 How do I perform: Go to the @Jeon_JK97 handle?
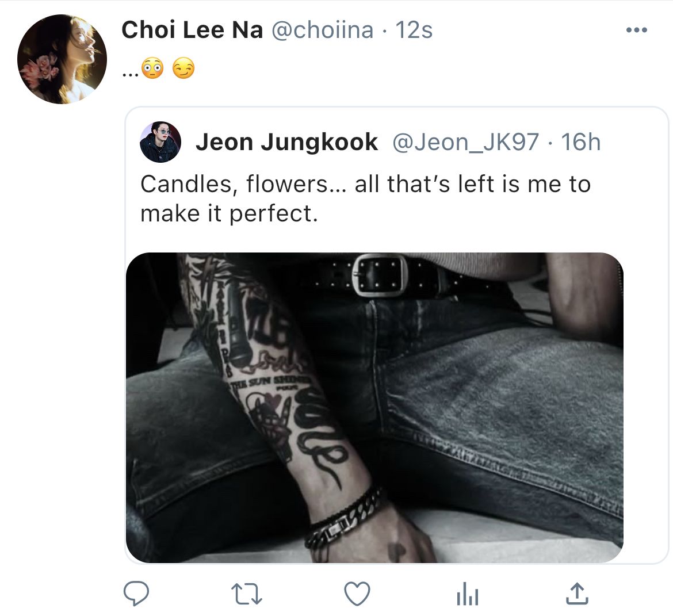tap(465, 142)
